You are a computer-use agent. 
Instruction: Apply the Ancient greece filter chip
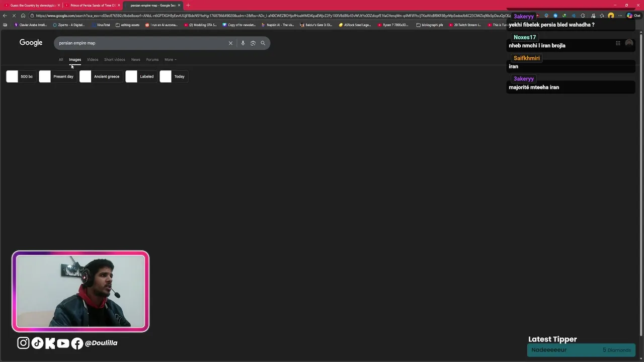(101, 76)
